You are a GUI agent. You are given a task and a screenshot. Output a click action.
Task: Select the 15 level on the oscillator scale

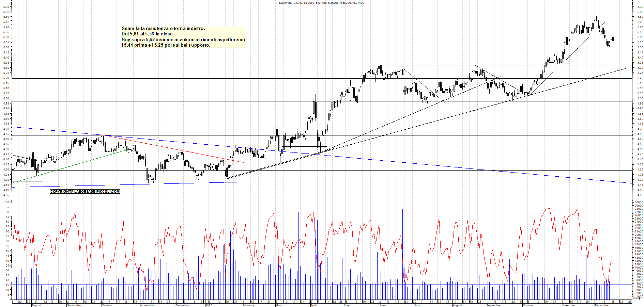click(7, 285)
